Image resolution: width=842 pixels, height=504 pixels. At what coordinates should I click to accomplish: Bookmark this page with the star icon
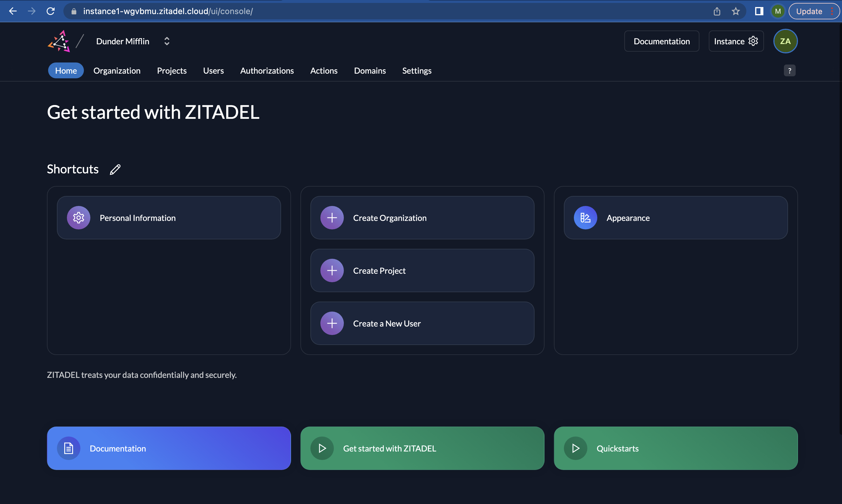[735, 11]
